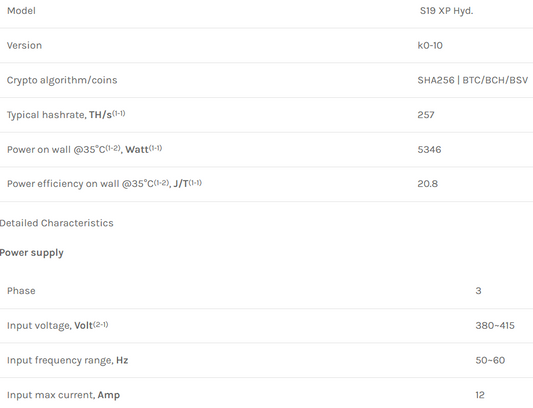Click the Typical hashrate TH/s label

pyautogui.click(x=66, y=115)
